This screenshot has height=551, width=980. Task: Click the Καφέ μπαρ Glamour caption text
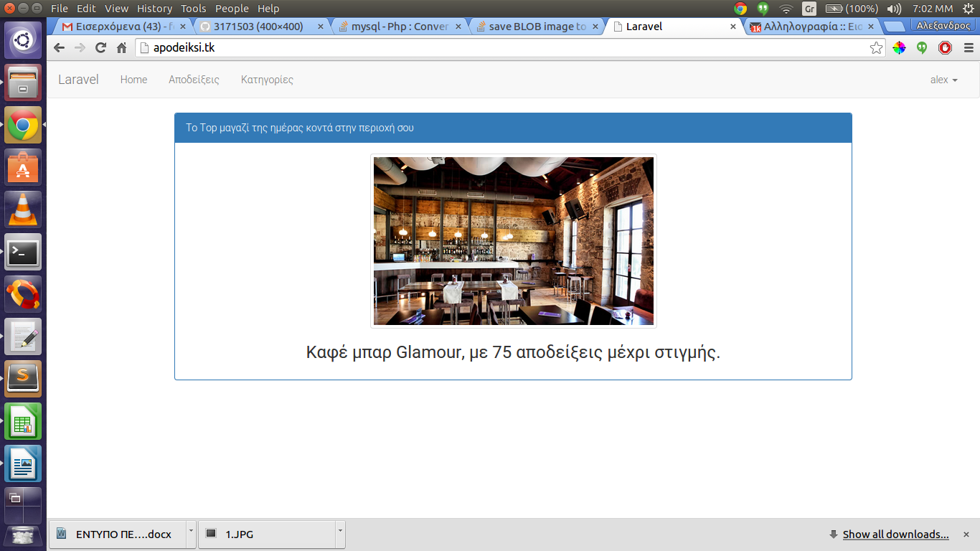(x=513, y=353)
